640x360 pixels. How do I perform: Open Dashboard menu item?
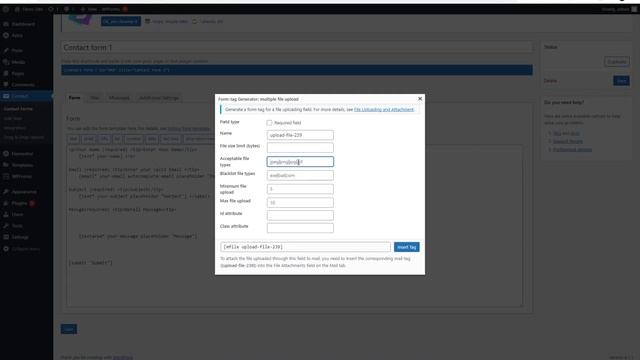coord(23,24)
